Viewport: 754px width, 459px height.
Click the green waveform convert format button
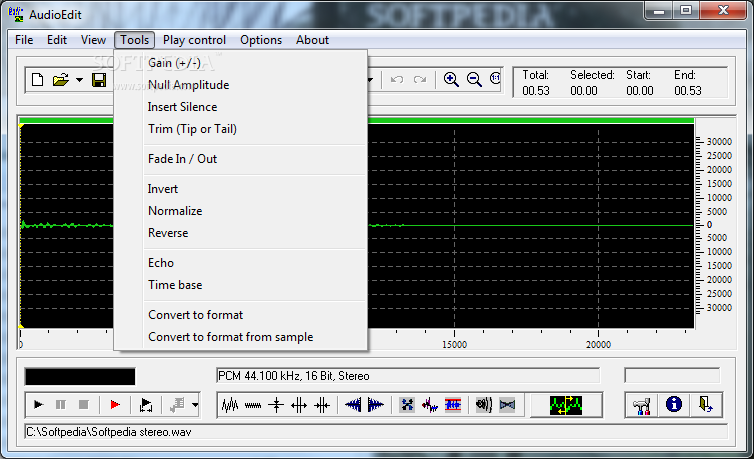tap(566, 405)
